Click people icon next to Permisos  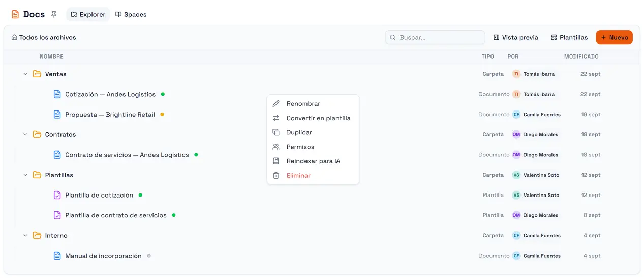coord(276,147)
